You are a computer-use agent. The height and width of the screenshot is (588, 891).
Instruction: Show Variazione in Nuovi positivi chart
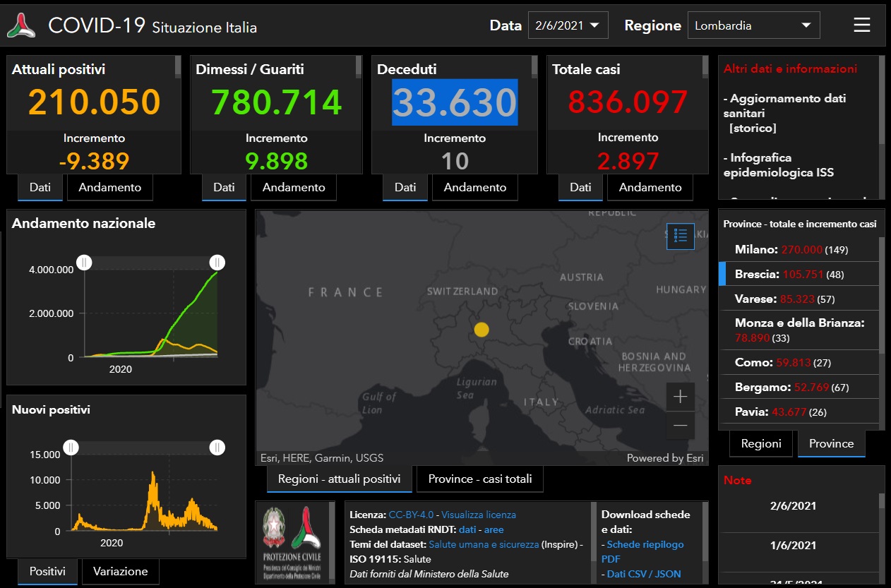click(121, 571)
